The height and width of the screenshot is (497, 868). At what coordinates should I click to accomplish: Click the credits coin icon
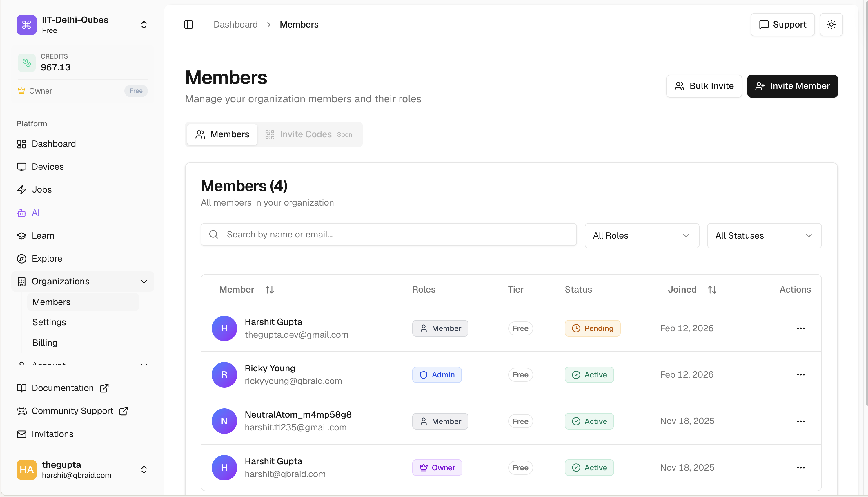[27, 63]
